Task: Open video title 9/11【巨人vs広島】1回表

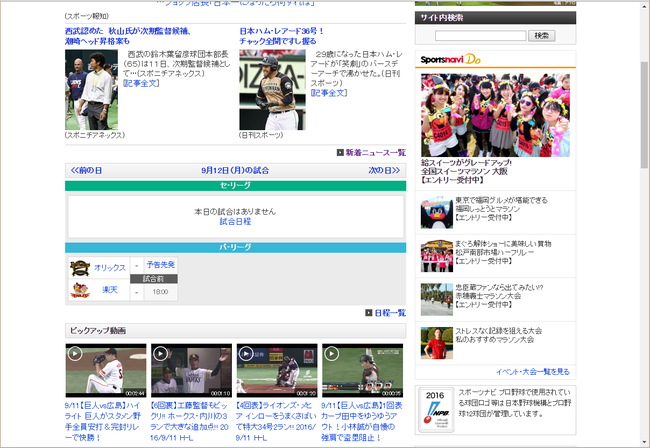Action: (x=362, y=421)
